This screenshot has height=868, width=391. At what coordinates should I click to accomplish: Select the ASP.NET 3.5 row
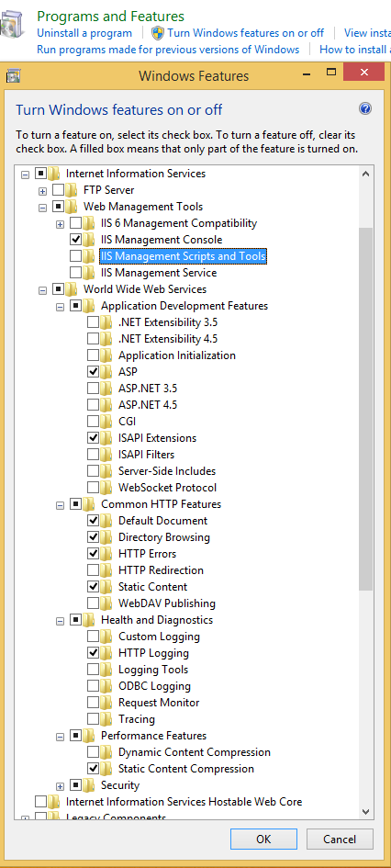pyautogui.click(x=148, y=388)
